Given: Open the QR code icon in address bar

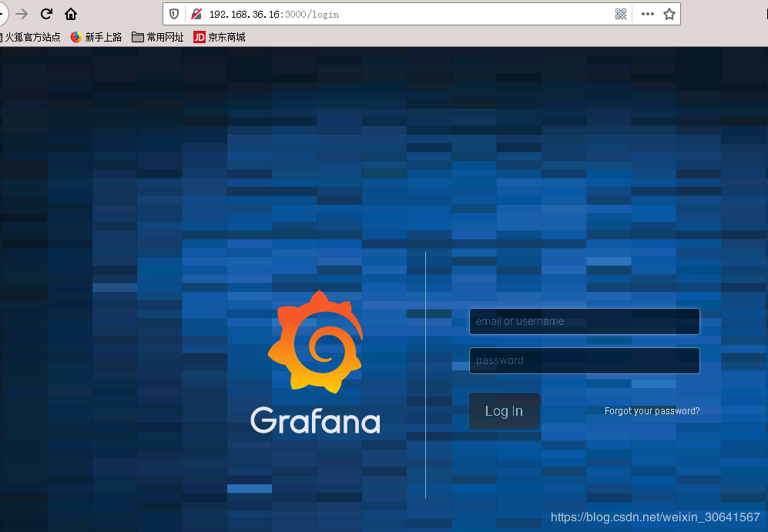Looking at the screenshot, I should coord(621,14).
